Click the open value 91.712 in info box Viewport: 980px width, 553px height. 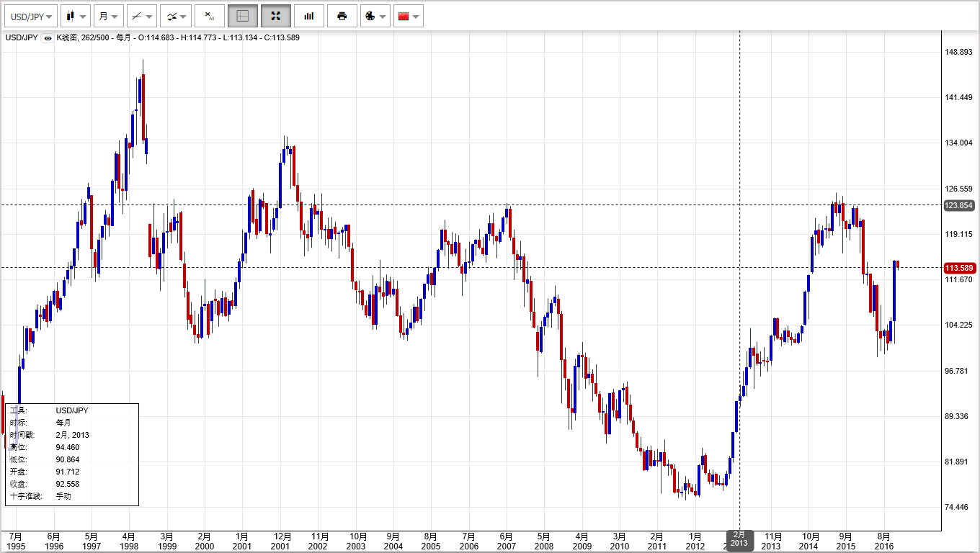coord(68,472)
